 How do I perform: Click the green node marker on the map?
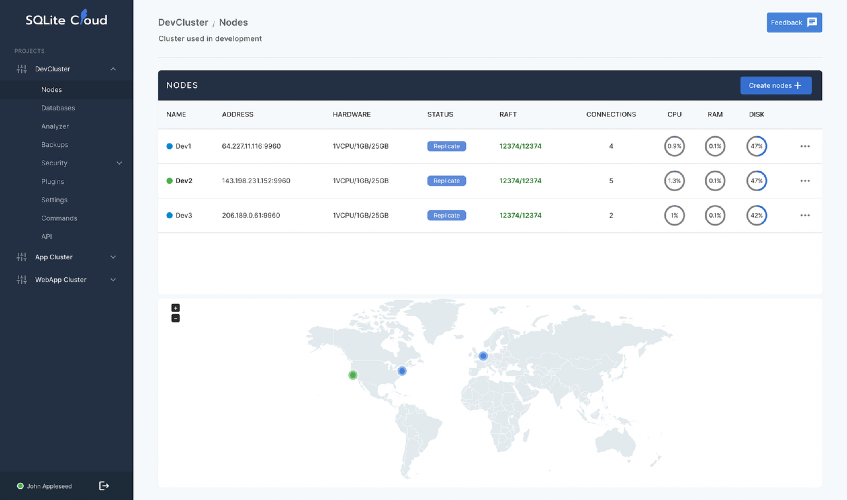point(353,375)
